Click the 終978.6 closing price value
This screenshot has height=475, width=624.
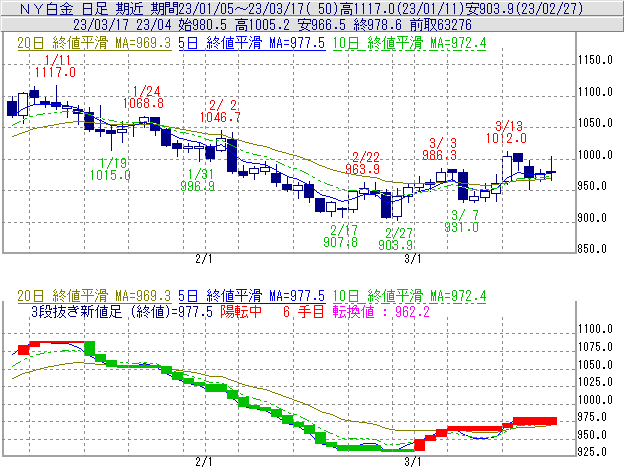[378, 25]
